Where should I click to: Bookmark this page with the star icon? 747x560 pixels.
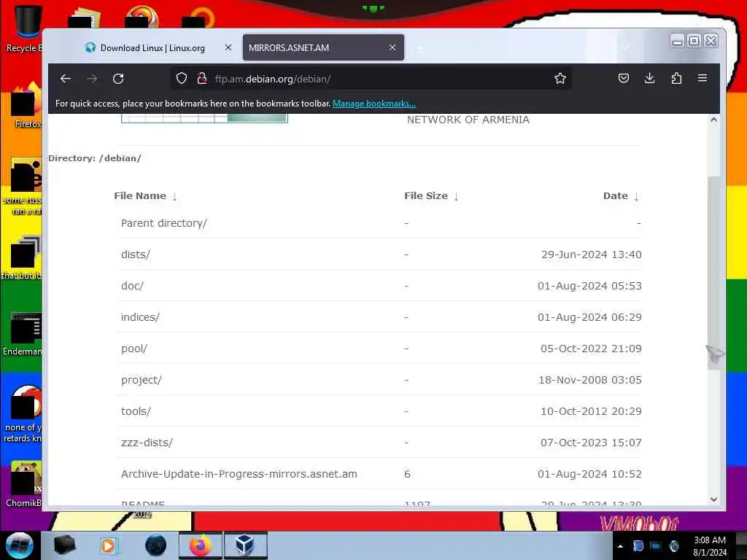click(x=560, y=79)
